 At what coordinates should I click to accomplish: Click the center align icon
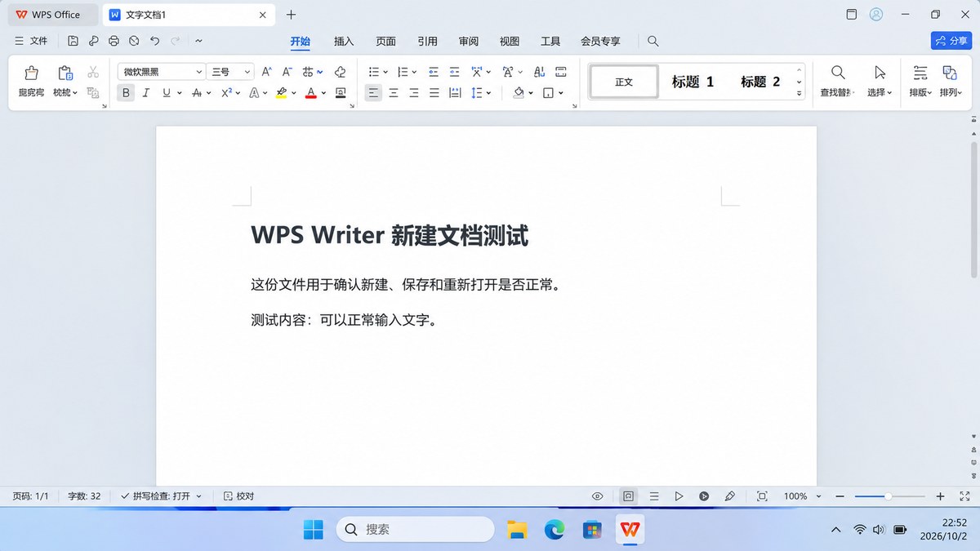[394, 93]
